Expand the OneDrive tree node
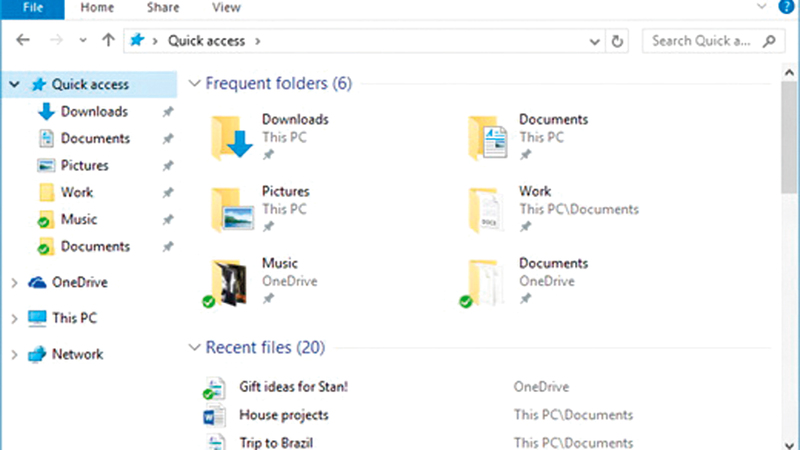The width and height of the screenshot is (800, 450). click(13, 283)
